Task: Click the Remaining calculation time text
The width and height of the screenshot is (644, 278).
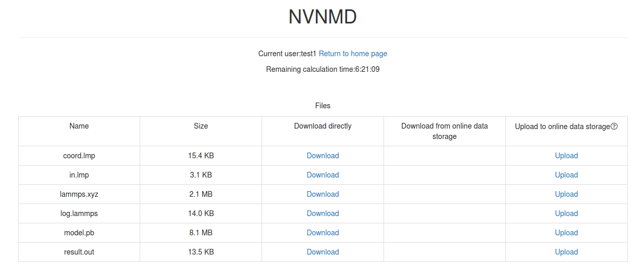Action: click(323, 69)
